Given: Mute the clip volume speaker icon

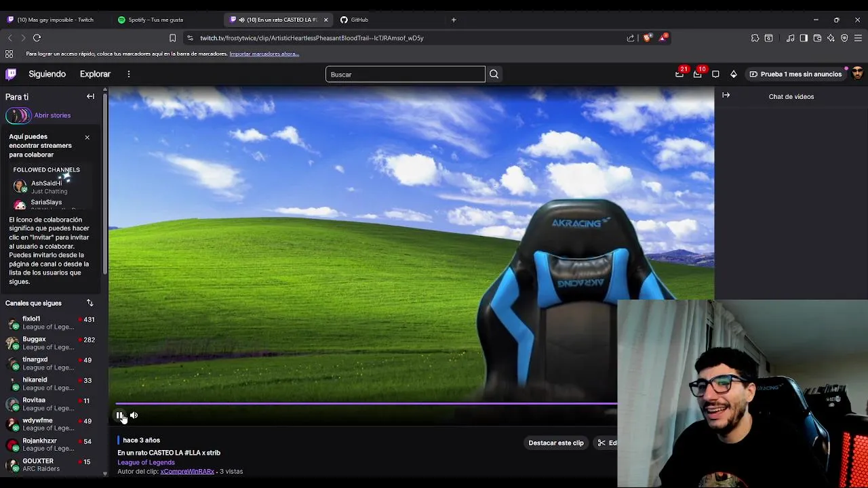Looking at the screenshot, I should coord(134,415).
